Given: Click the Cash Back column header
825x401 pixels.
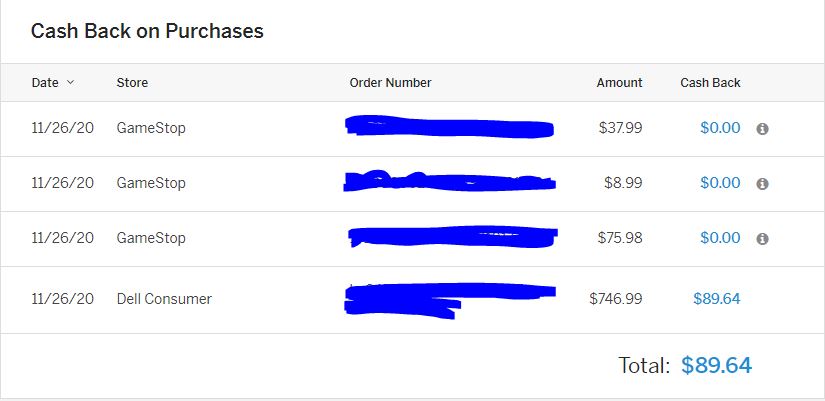Looking at the screenshot, I should [710, 83].
